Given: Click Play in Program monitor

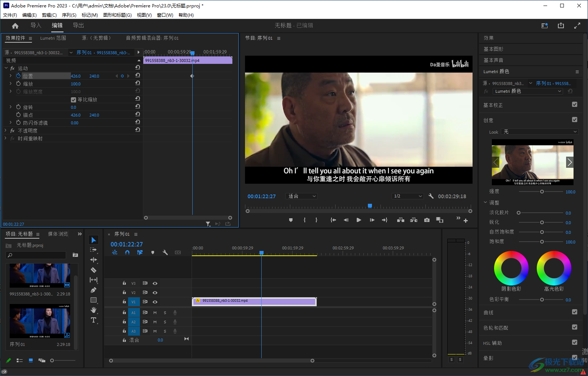Looking at the screenshot, I should click(x=359, y=220).
